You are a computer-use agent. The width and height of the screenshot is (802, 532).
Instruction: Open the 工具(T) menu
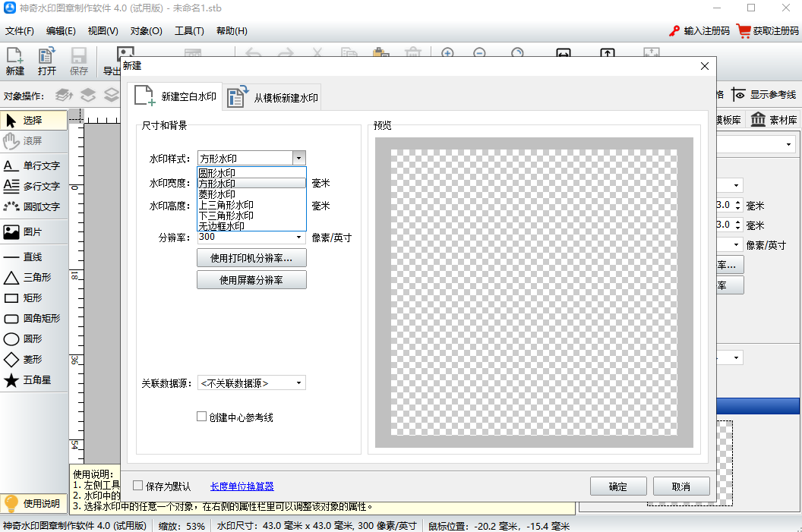pyautogui.click(x=189, y=31)
